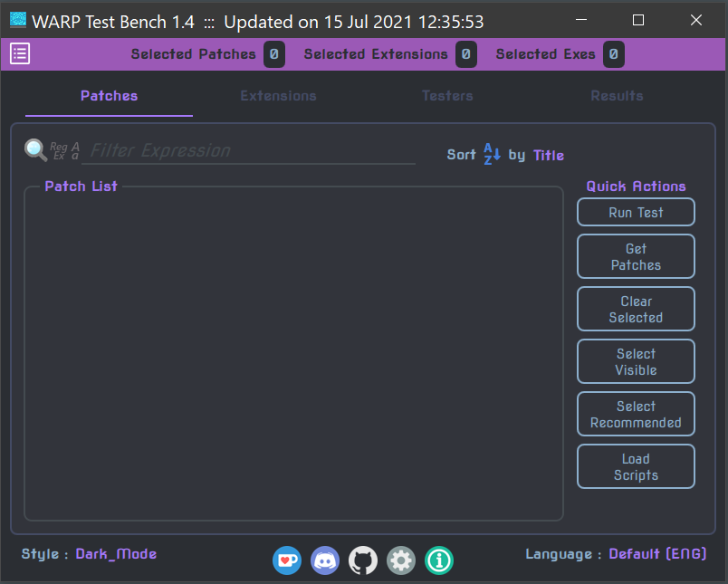Image resolution: width=728 pixels, height=584 pixels.
Task: Click the "Sort" label text
Action: pos(462,155)
